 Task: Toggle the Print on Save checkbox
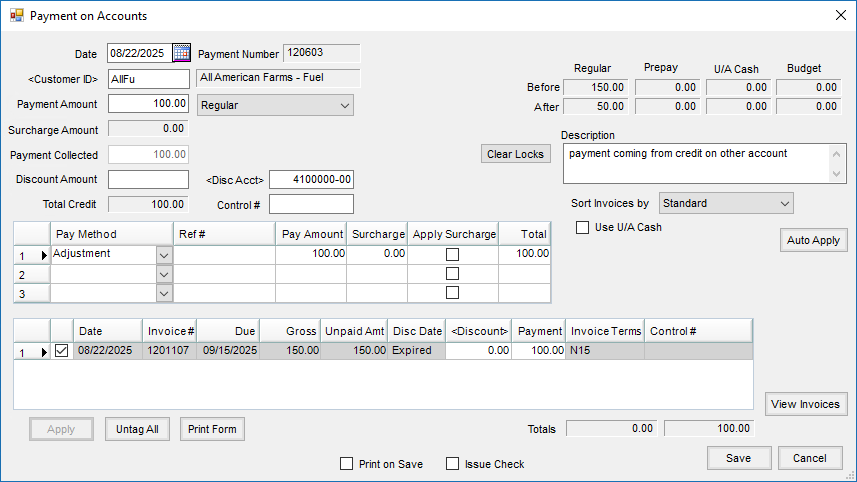click(347, 464)
